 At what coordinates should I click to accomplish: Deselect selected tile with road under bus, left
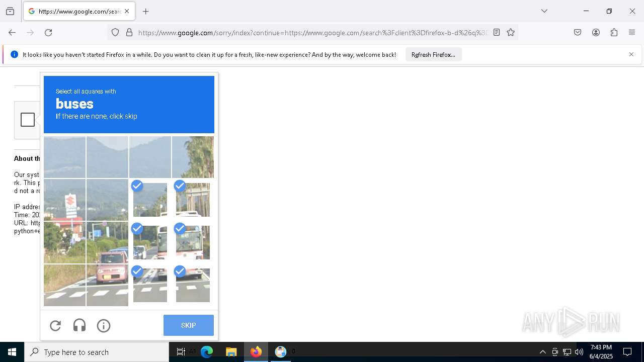[x=150, y=285]
